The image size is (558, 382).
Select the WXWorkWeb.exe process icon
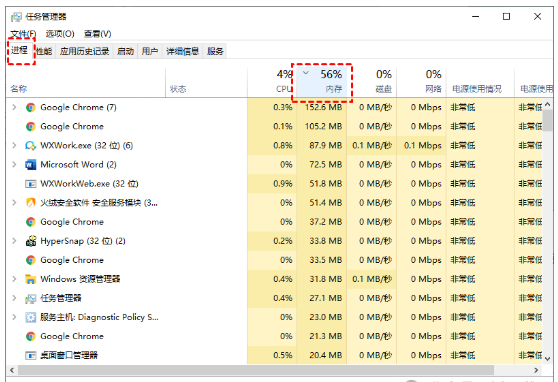coord(31,184)
